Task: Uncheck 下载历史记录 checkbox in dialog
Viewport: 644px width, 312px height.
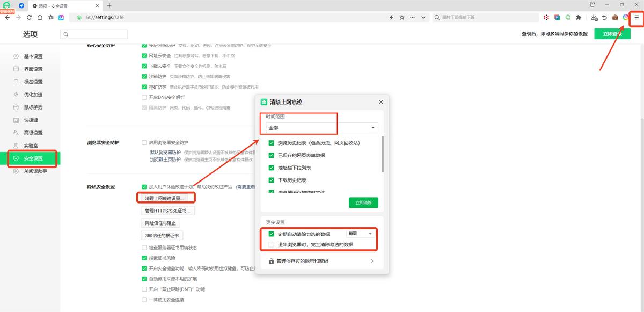Action: pos(272,180)
